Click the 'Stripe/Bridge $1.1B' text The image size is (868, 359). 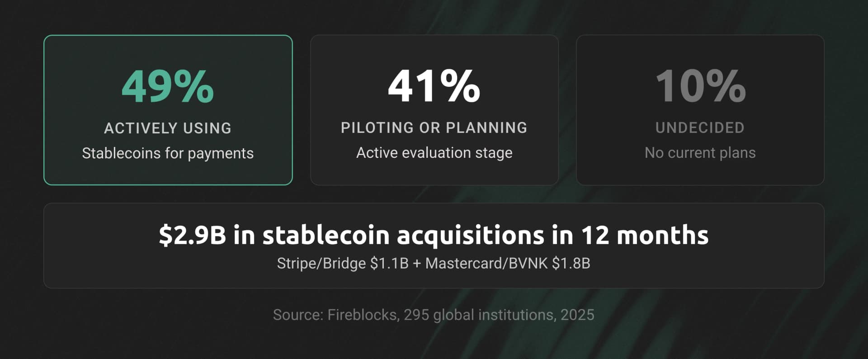(x=342, y=263)
